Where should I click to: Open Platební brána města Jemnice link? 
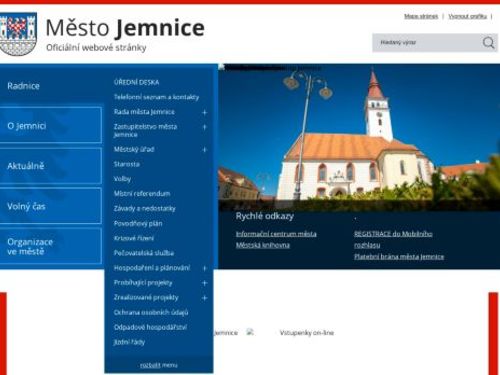click(399, 257)
